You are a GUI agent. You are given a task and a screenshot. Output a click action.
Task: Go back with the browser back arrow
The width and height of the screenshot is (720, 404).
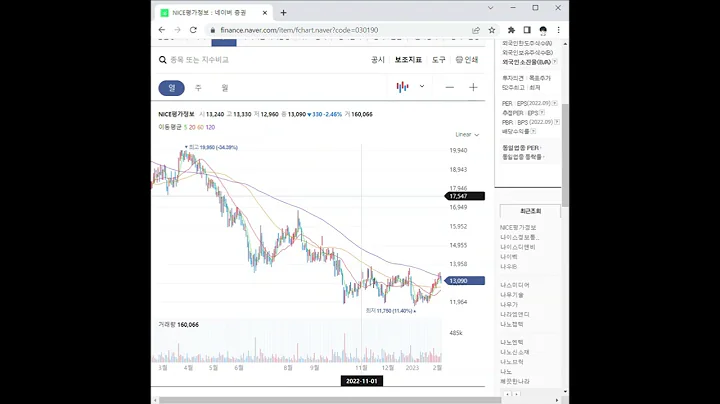click(x=162, y=30)
